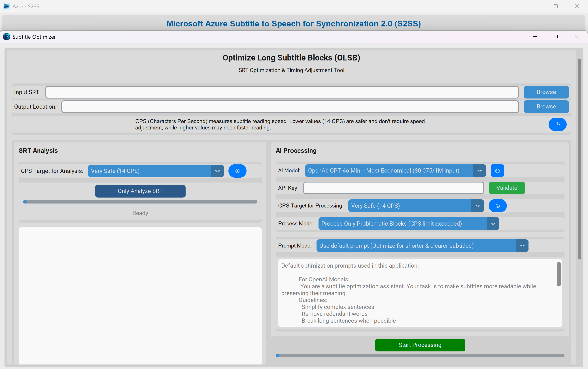Browse for the Input SRT file

click(x=546, y=92)
